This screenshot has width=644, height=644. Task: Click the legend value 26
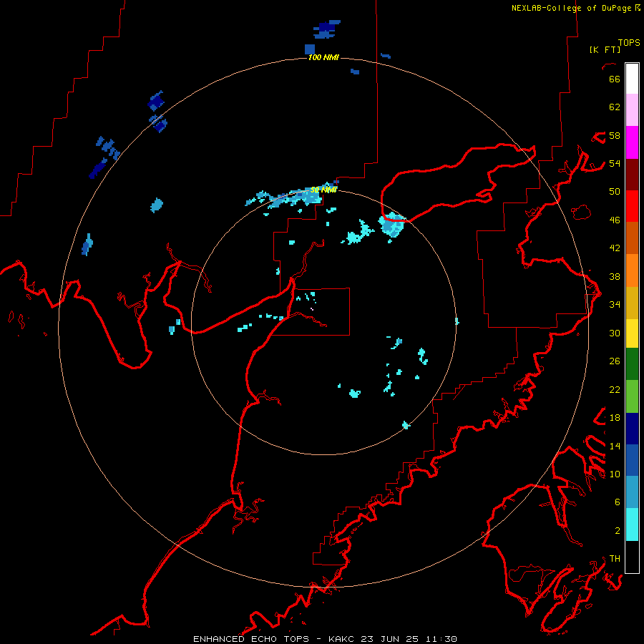coord(615,361)
